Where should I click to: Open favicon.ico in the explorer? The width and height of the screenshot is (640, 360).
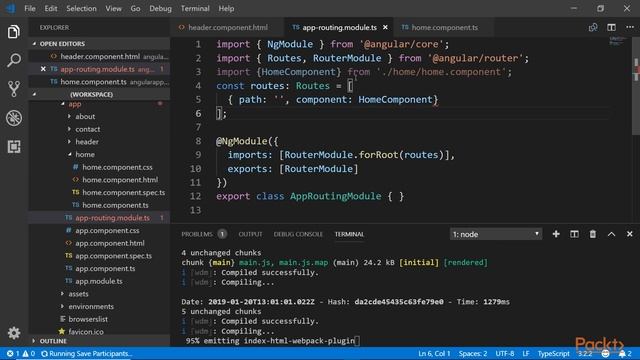[86, 331]
